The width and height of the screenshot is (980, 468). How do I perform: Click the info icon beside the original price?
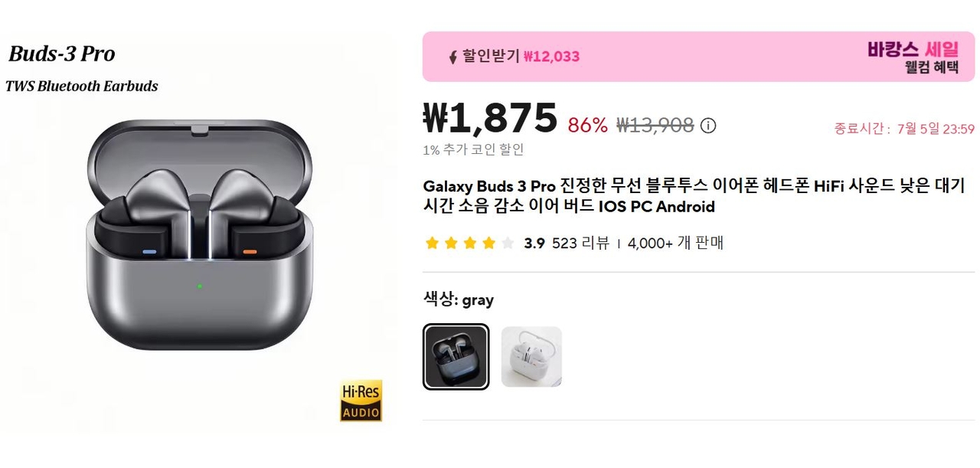pos(708,126)
